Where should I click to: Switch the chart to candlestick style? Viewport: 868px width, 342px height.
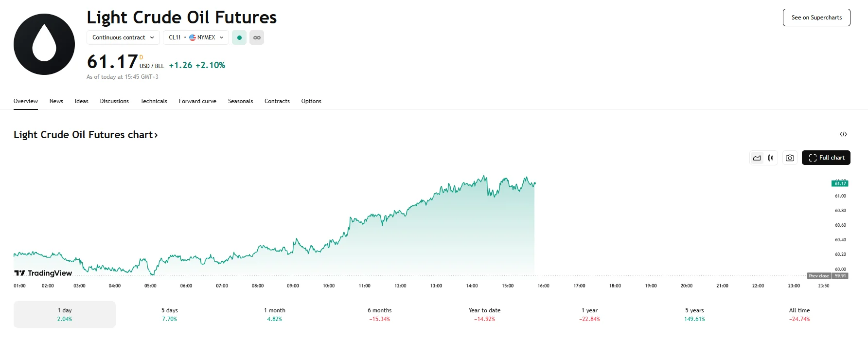pyautogui.click(x=771, y=158)
